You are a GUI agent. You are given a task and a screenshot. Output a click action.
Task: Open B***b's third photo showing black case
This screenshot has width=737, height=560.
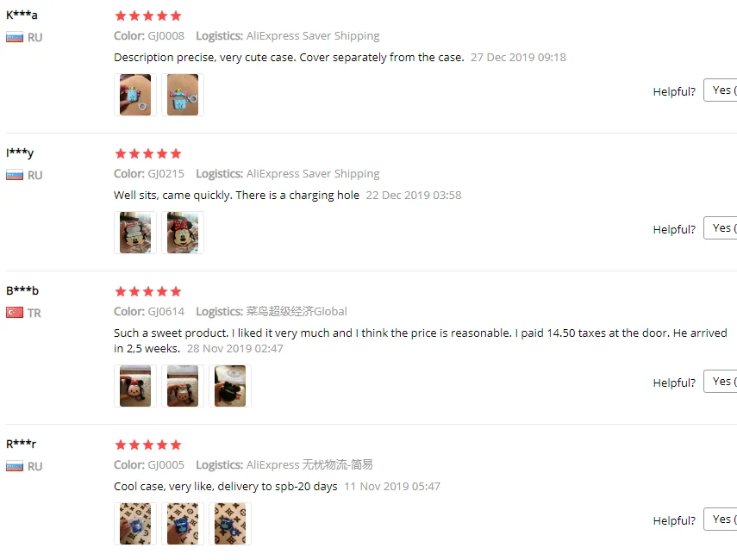(x=230, y=386)
